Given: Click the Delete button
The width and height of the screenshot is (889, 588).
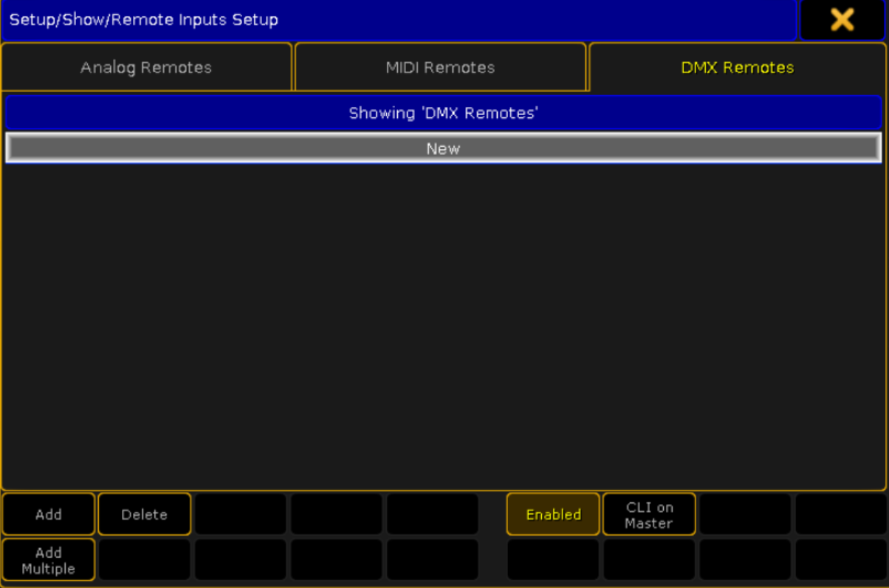Looking at the screenshot, I should (x=145, y=514).
